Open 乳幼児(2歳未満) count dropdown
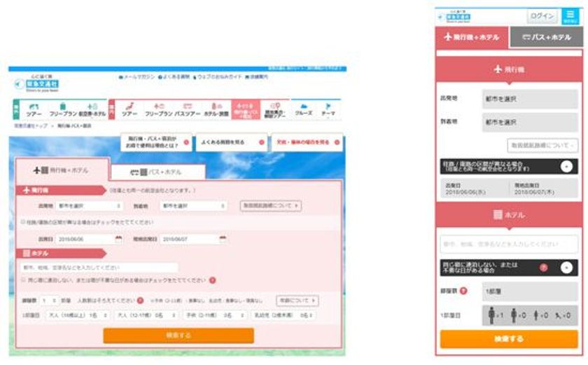Viewport: 588px width, 365px height. pyautogui.click(x=284, y=315)
